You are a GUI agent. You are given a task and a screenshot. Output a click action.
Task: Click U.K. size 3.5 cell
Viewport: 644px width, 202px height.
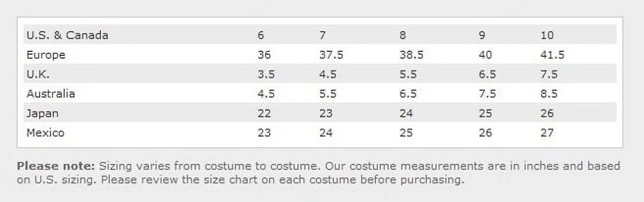[266, 75]
